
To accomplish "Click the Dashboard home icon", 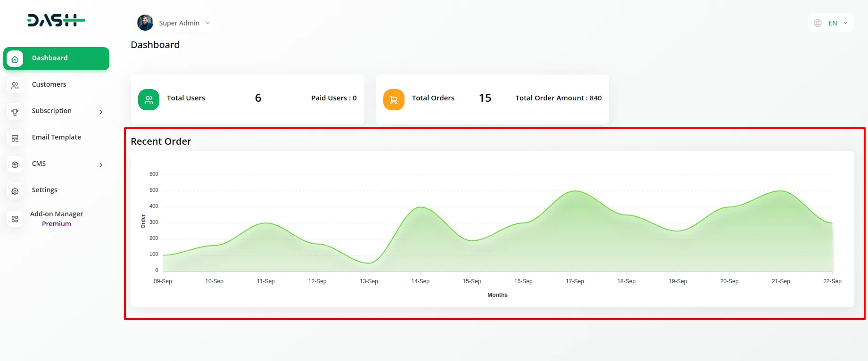I will (15, 59).
